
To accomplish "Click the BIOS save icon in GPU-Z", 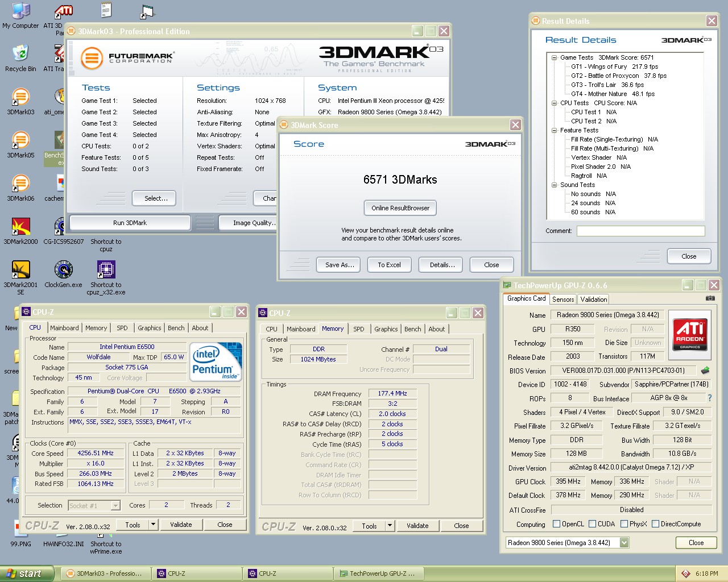I will coord(705,370).
